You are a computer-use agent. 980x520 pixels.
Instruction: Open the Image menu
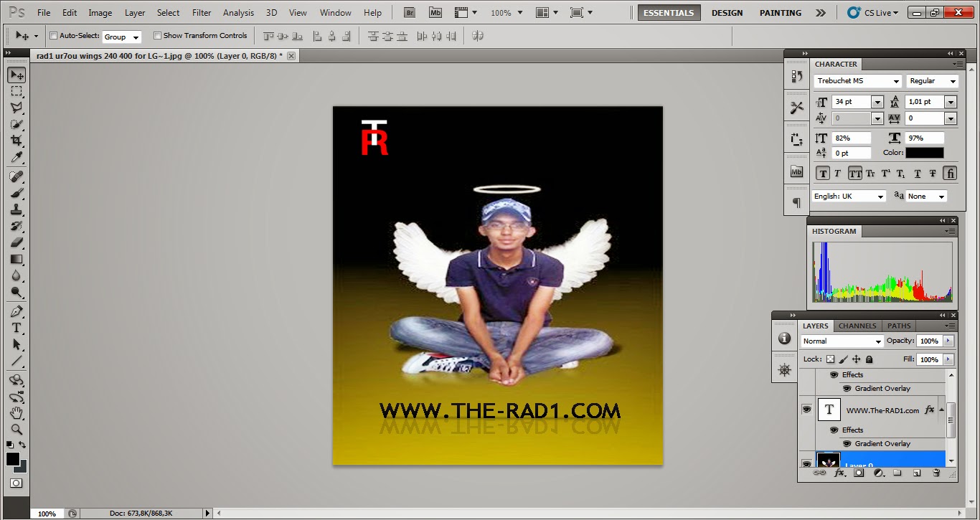point(100,13)
